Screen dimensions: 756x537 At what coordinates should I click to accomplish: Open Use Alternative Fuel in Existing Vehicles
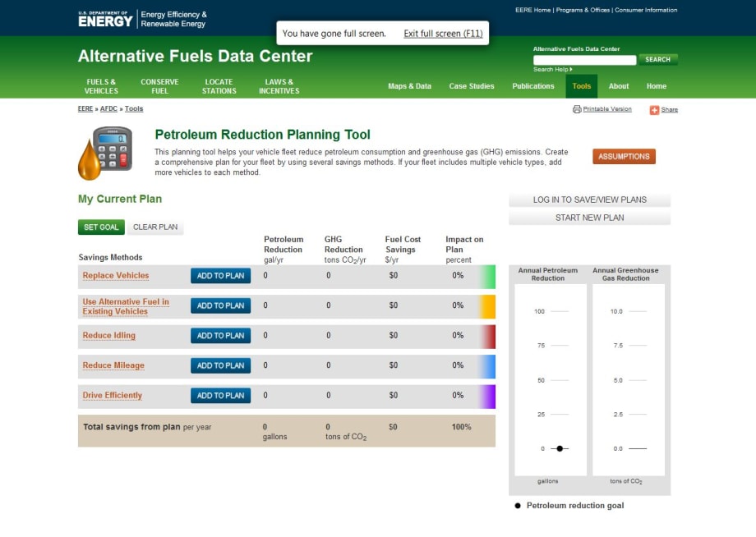[x=126, y=306]
